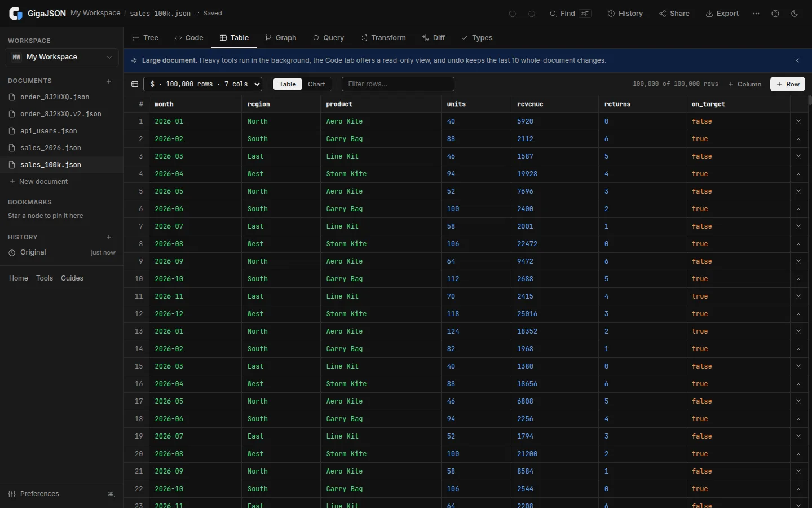The image size is (812, 508).
Task: Click the Export button
Action: pos(722,14)
